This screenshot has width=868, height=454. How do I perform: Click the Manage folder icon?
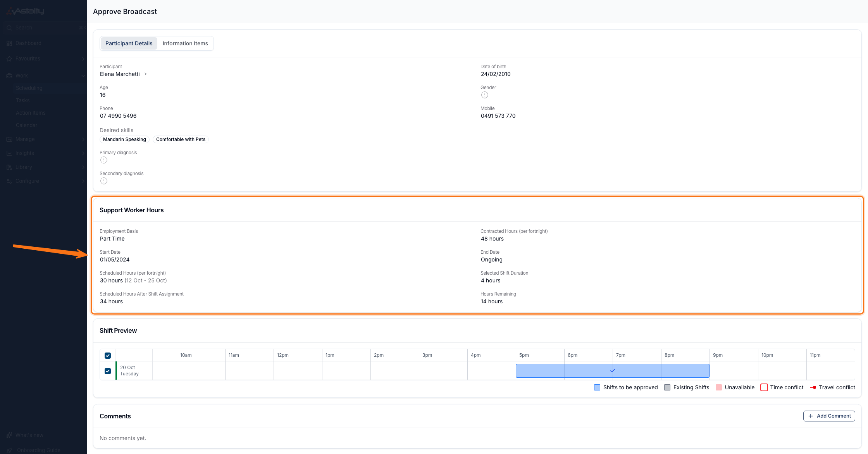(9, 139)
